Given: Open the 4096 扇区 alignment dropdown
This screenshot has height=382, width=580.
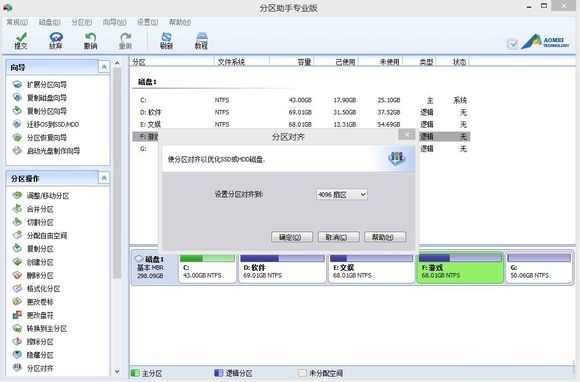Looking at the screenshot, I should pyautogui.click(x=342, y=195).
